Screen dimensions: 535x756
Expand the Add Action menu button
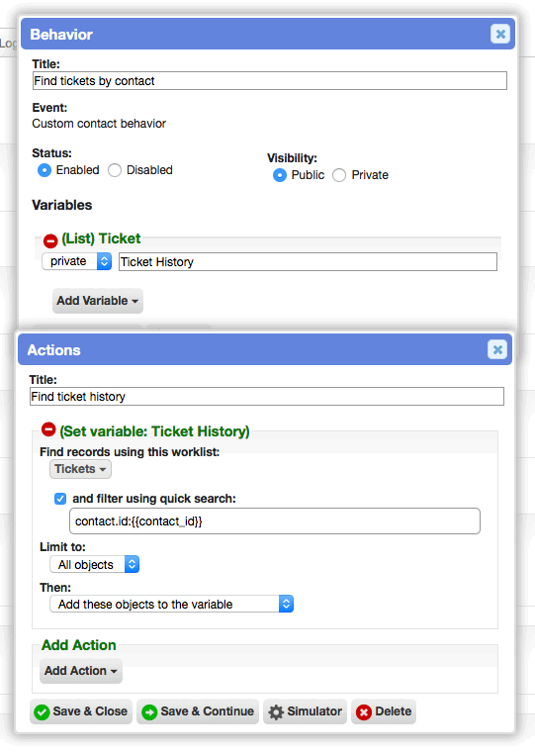click(x=81, y=671)
